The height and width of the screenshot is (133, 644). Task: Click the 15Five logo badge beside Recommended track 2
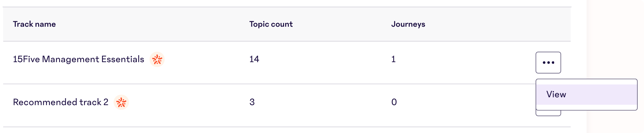point(121,102)
